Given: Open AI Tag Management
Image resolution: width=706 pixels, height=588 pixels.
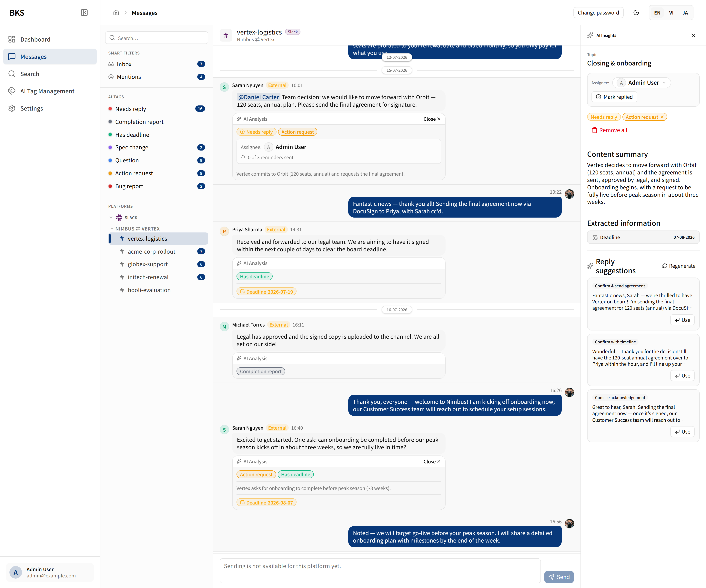Looking at the screenshot, I should tap(50, 91).
